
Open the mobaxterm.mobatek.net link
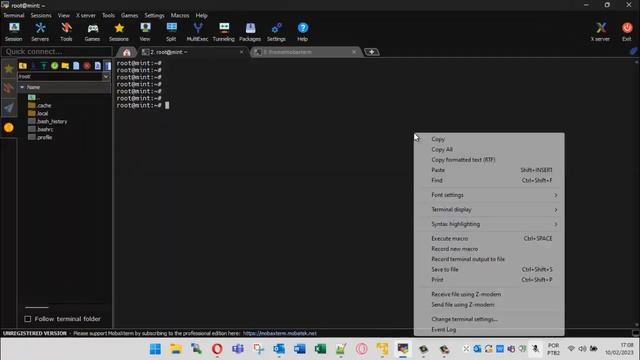(280, 333)
